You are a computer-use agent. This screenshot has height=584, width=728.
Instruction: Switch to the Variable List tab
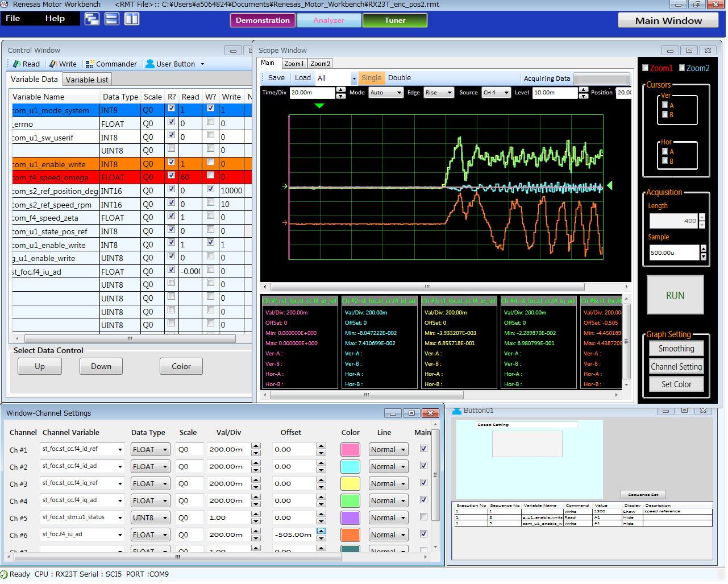(86, 80)
